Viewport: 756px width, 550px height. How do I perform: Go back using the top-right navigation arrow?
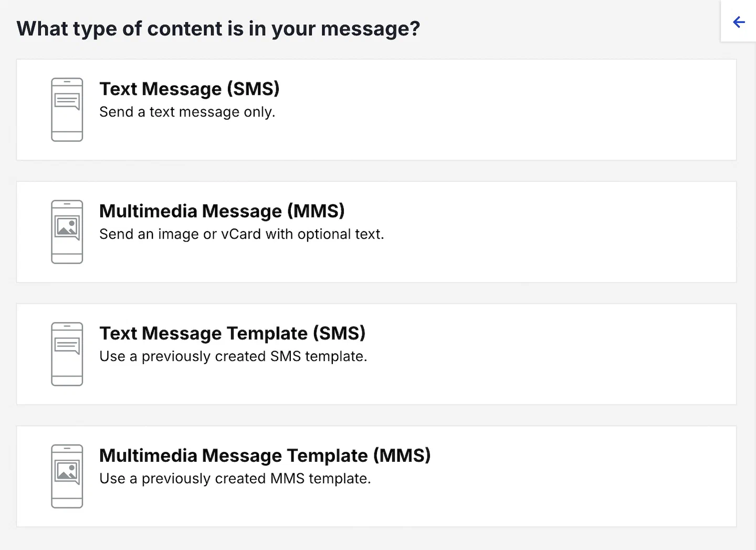(x=739, y=22)
